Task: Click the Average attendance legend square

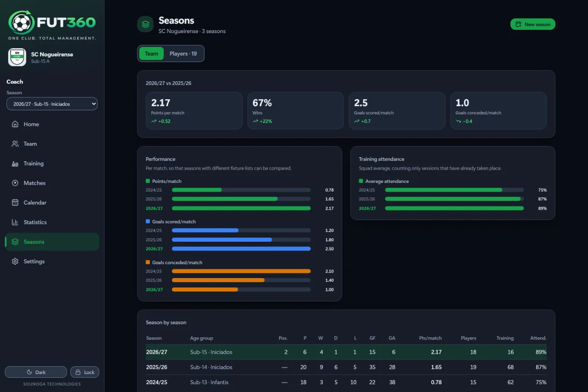Action: click(361, 181)
